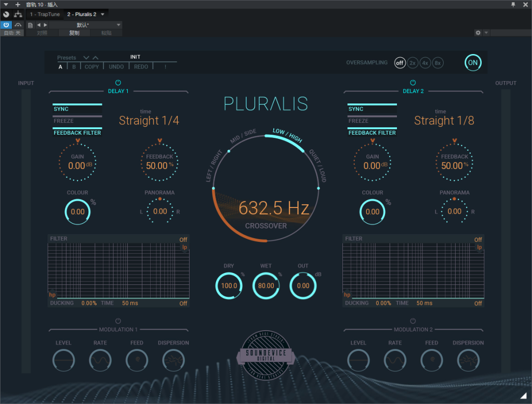Open the routing hierarchy icon

(18, 14)
